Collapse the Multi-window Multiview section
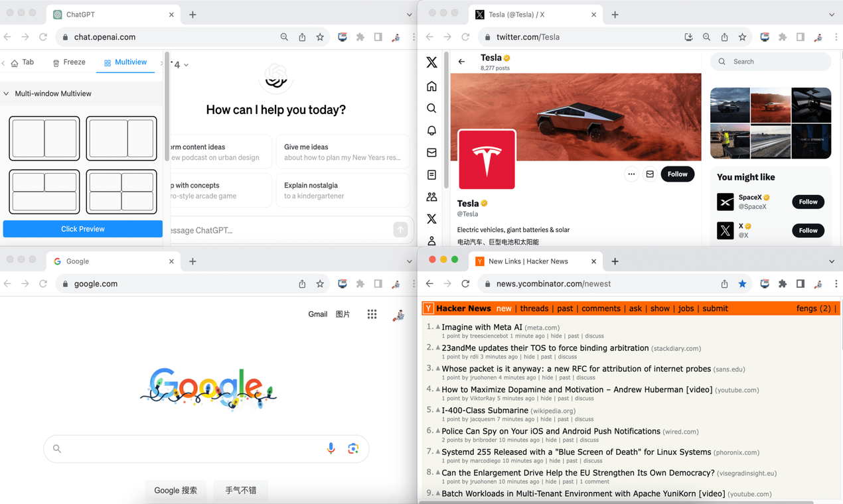This screenshot has width=843, height=504. [x=7, y=93]
